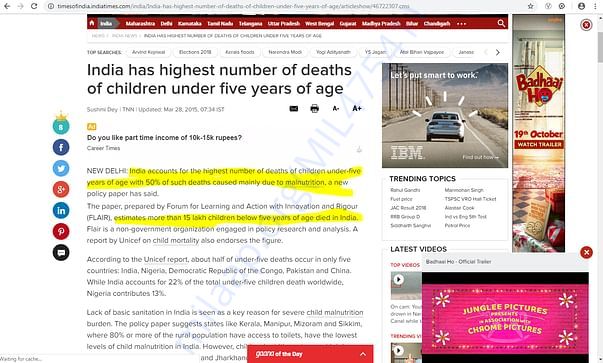Increase font size with A+ button

[x=357, y=108]
